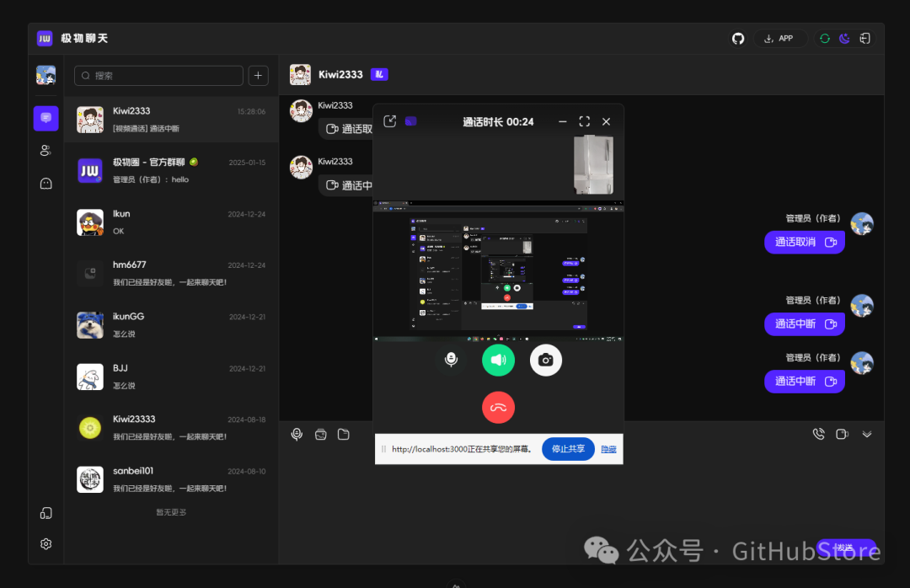910x588 pixels.
Task: Minimize the call window
Action: 562,121
